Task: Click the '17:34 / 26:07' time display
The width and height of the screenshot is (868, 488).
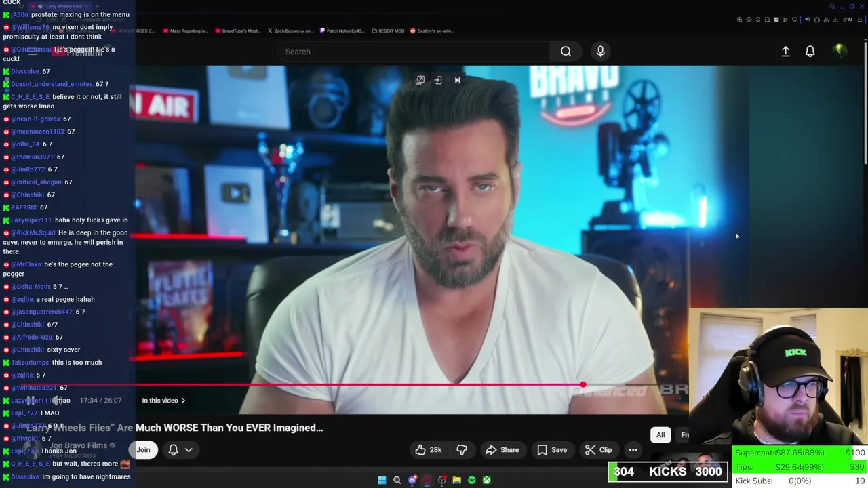Action: click(x=100, y=401)
